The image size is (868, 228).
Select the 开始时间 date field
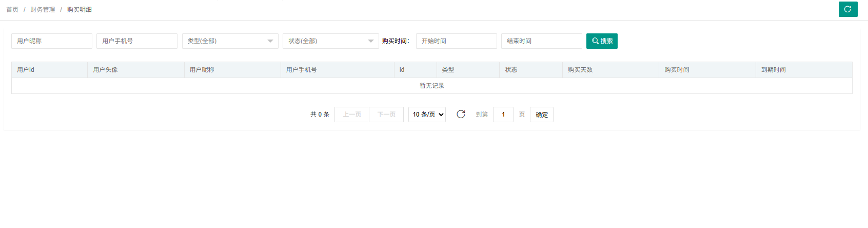(456, 41)
